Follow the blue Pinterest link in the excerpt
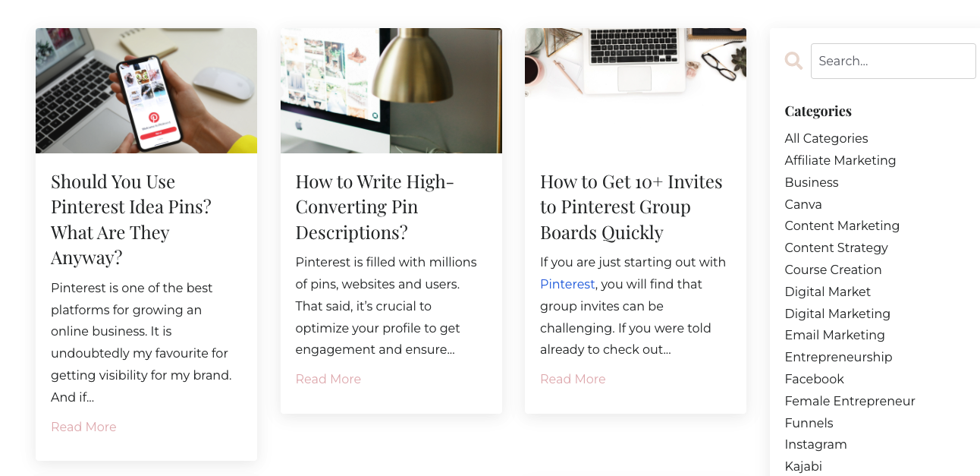This screenshot has width=980, height=476. click(x=567, y=284)
